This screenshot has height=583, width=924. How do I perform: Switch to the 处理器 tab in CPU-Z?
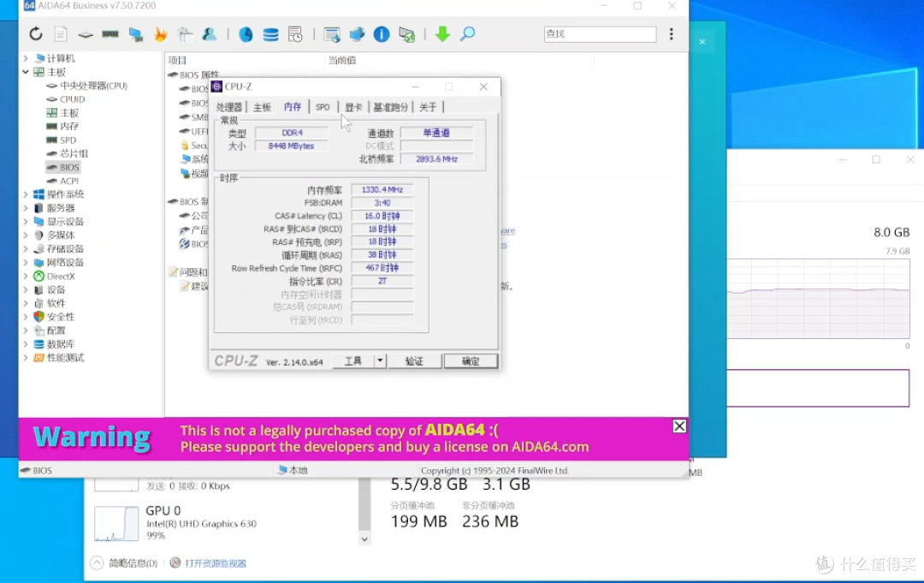[229, 107]
